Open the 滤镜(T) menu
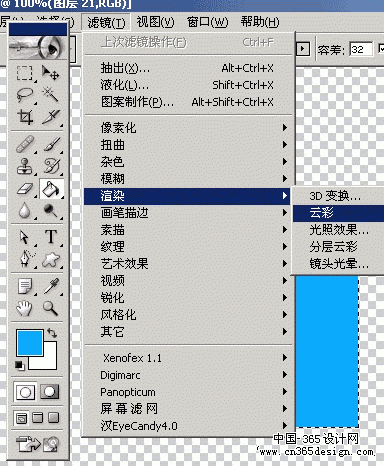The height and width of the screenshot is (466, 384). click(x=106, y=23)
